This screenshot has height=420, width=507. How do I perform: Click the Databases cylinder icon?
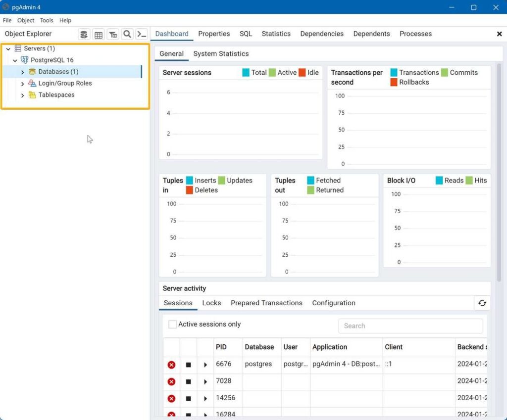point(32,71)
